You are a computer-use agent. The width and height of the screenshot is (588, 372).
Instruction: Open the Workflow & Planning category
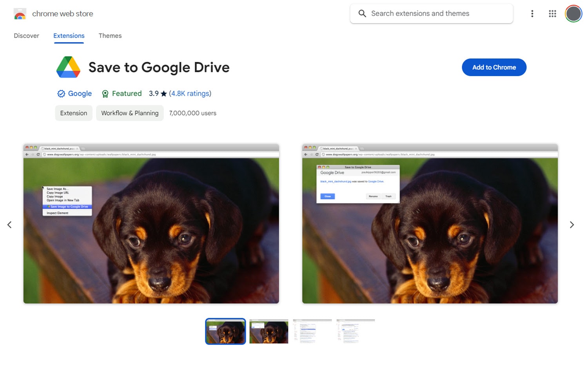coord(130,113)
